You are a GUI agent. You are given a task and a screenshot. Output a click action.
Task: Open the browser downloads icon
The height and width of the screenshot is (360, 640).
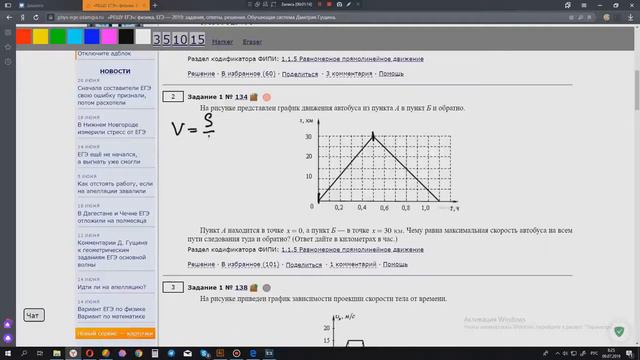coord(631,18)
